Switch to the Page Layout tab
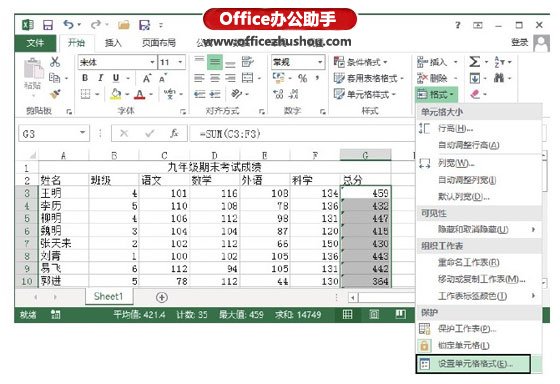The width and height of the screenshot is (560, 384). coord(159,43)
